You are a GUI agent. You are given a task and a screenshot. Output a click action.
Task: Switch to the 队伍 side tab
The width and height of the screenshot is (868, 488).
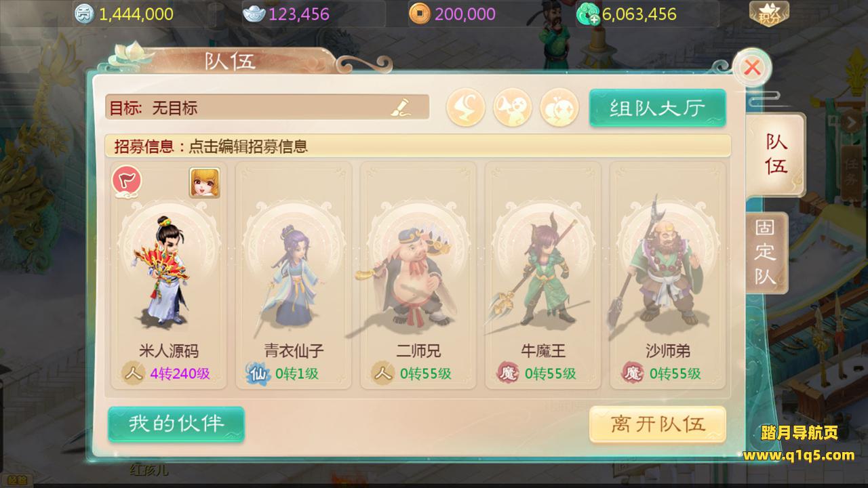(x=776, y=155)
